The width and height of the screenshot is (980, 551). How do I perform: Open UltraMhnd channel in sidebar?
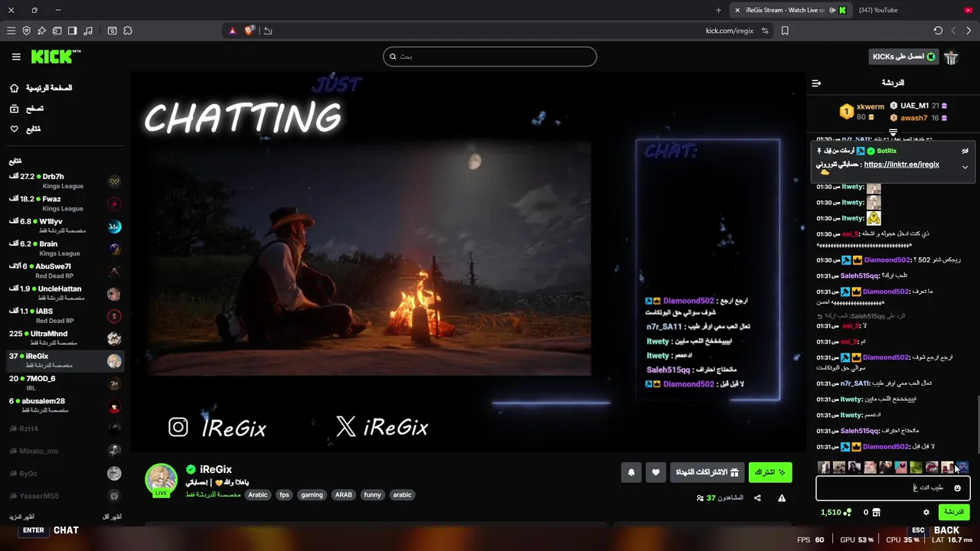click(64, 338)
